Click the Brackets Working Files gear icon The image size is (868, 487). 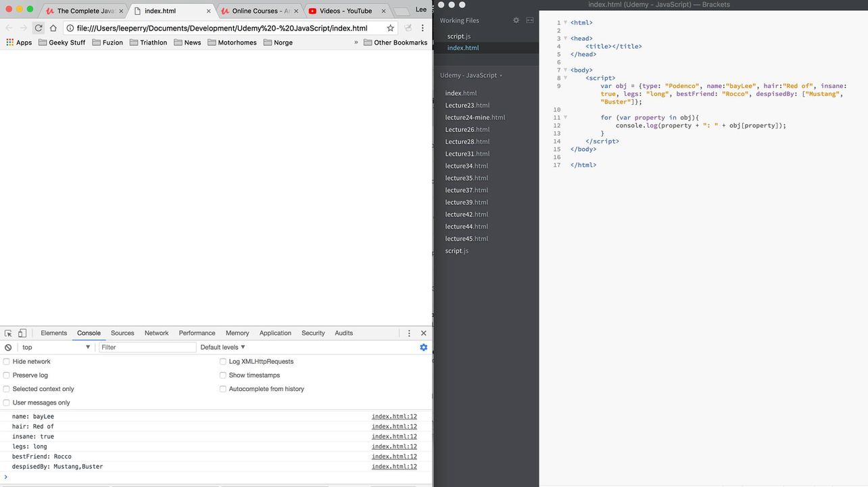click(x=516, y=20)
